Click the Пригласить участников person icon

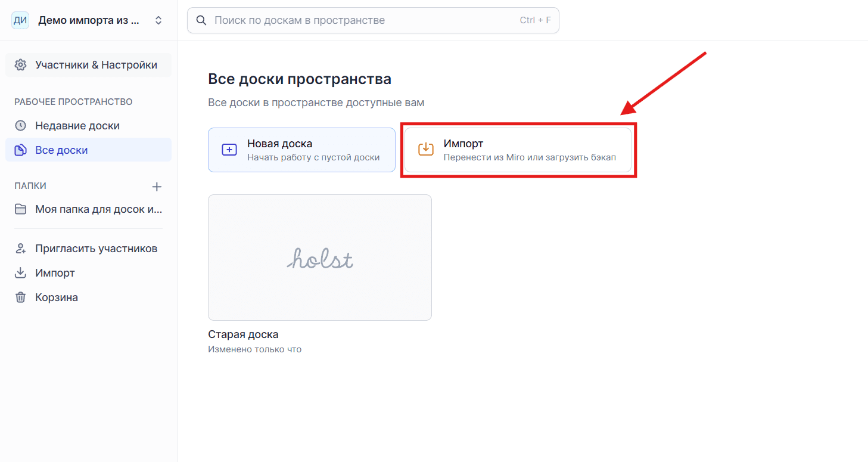point(21,249)
